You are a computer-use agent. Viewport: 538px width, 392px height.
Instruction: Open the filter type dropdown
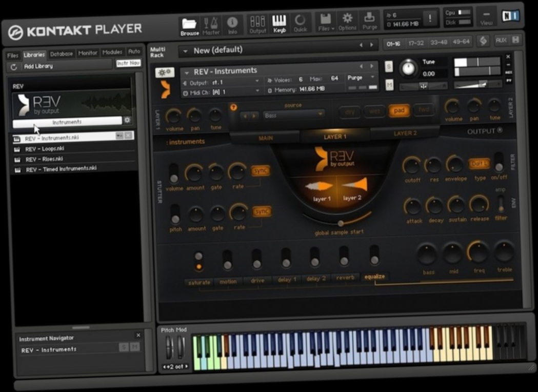[479, 164]
